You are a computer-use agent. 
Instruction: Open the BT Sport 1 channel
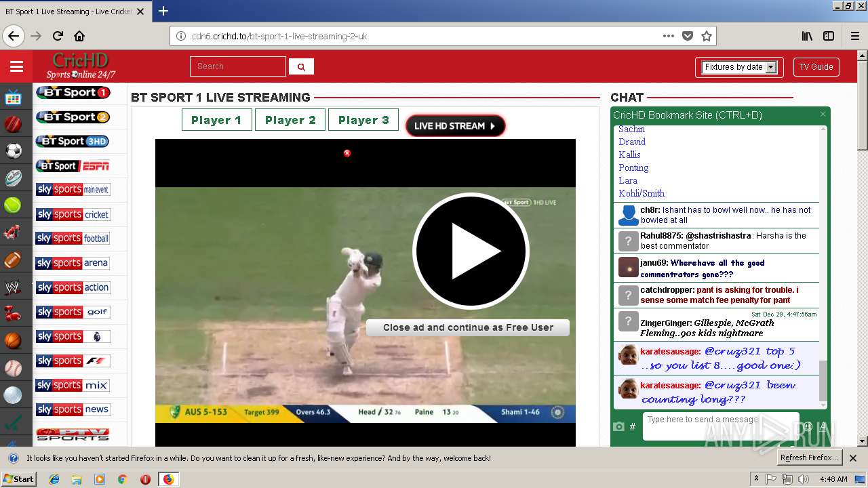pos(73,92)
